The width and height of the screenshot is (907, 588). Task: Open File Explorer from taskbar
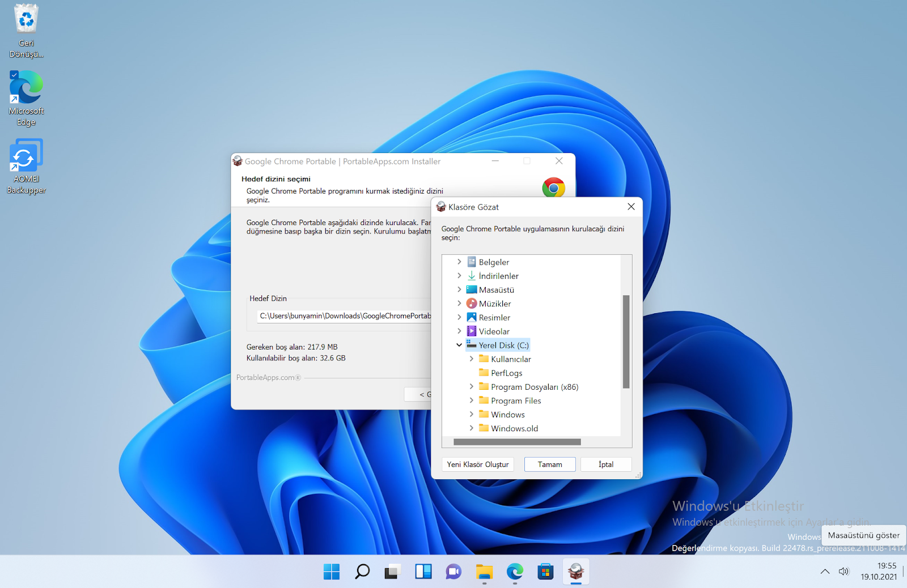coord(484,572)
